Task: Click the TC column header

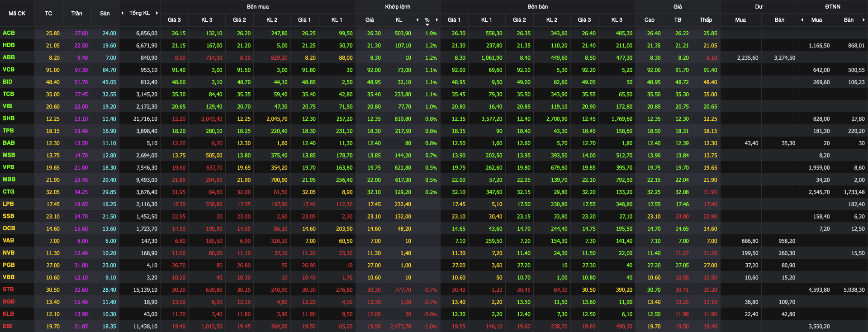Action: 48,14
